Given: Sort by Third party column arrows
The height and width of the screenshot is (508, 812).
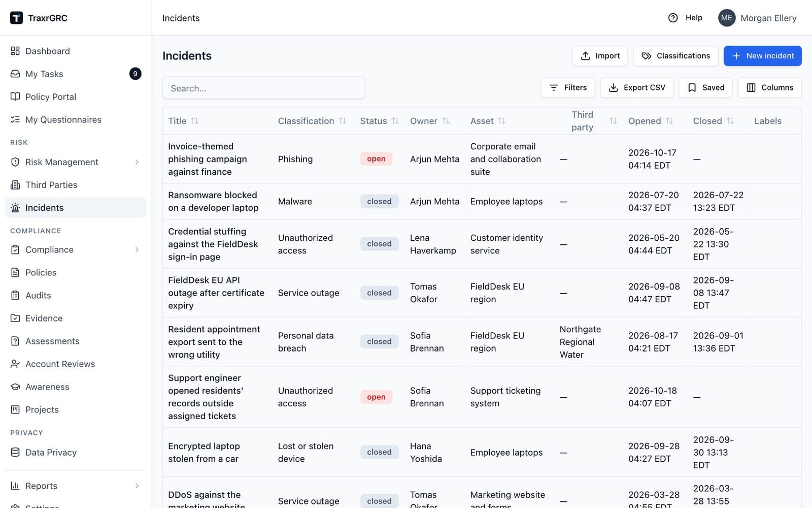Looking at the screenshot, I should coord(613,121).
